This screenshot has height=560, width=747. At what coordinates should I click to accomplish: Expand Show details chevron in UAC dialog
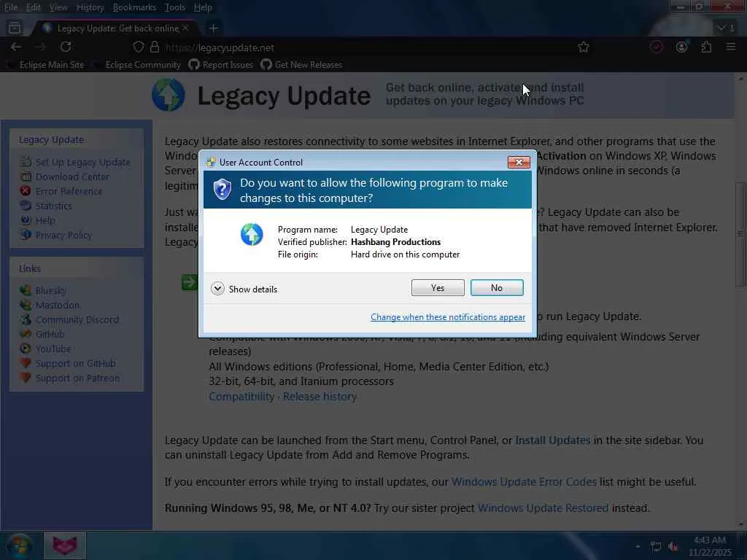click(x=217, y=289)
